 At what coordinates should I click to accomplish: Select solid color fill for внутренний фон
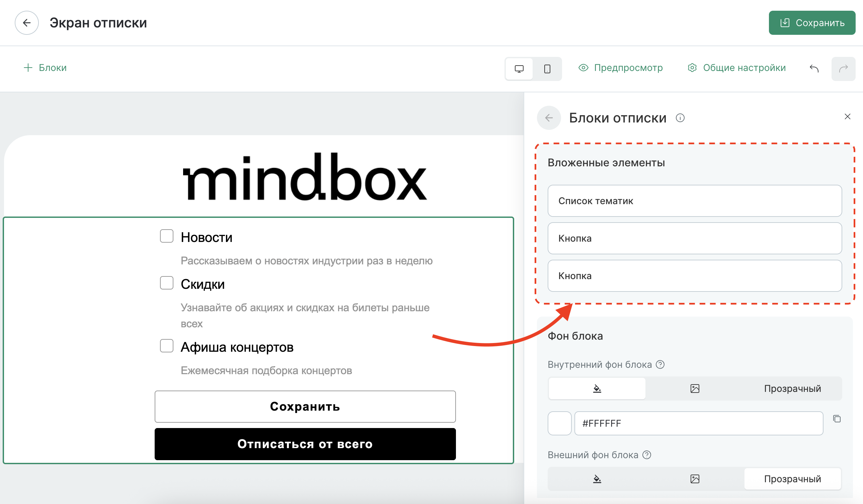pos(597,388)
